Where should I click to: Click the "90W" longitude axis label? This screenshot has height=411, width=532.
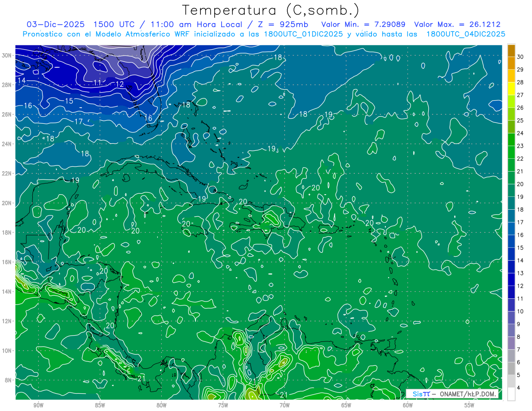coord(39,406)
